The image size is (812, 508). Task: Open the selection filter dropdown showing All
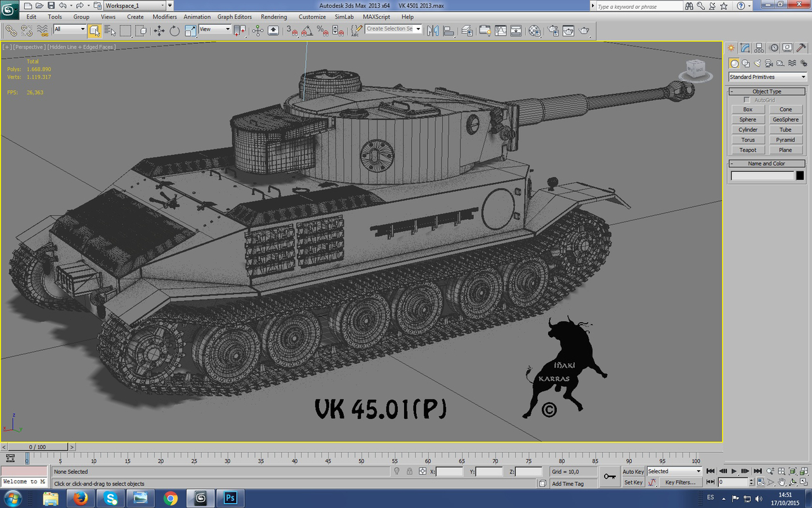point(70,29)
